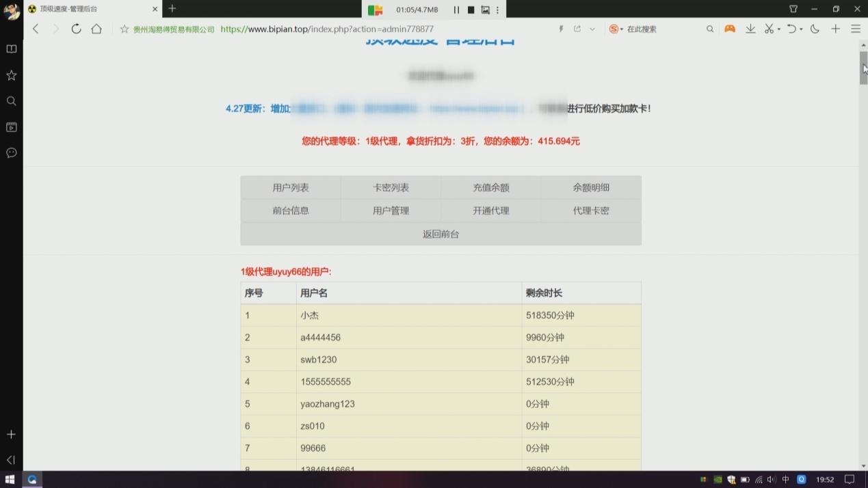This screenshot has width=868, height=488.
Task: Click the user name a4444456
Action: 320,338
